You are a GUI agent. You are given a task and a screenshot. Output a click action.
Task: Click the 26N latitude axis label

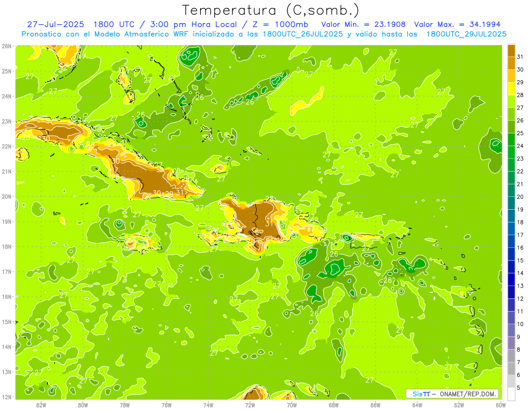click(7, 46)
